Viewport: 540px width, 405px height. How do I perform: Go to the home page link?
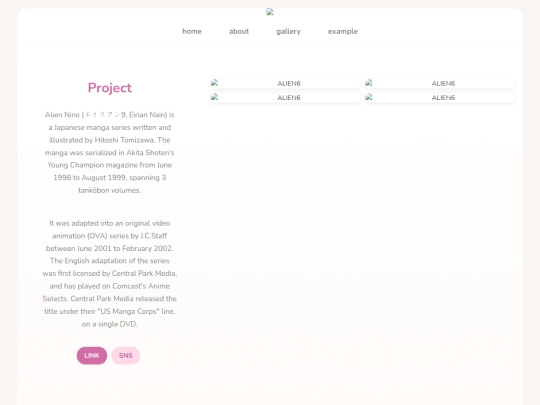point(192,31)
